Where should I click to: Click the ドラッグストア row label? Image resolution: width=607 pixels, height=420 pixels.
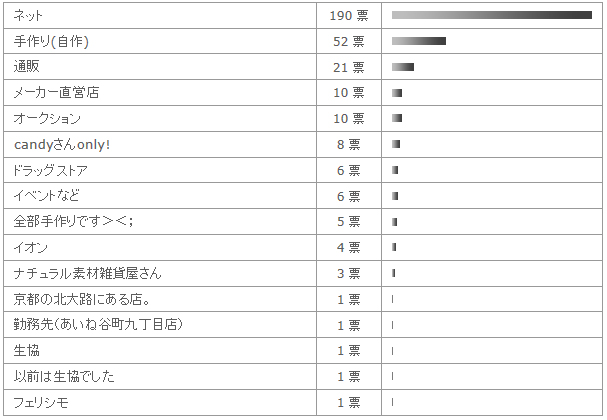pos(50,170)
